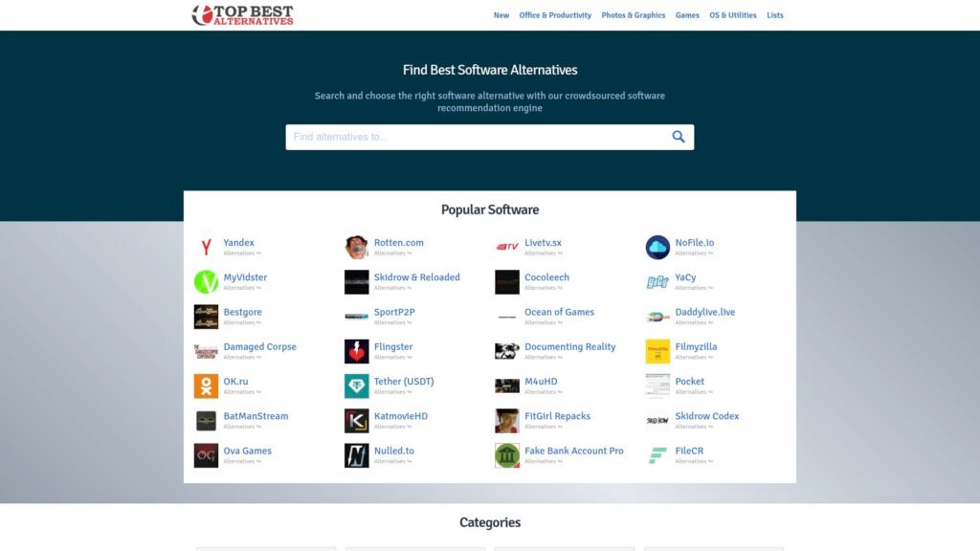Click the Nulled.to N icon

point(357,455)
